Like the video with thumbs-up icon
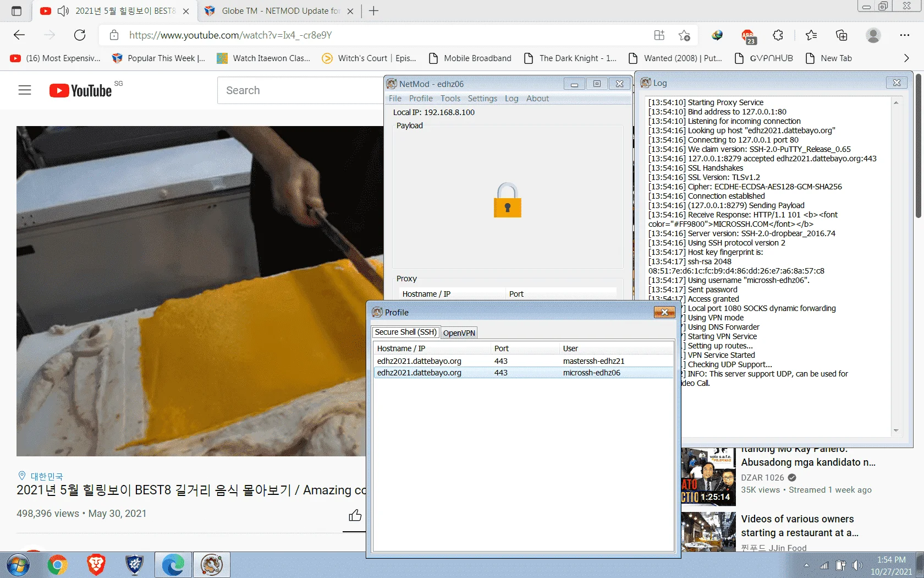 (355, 515)
